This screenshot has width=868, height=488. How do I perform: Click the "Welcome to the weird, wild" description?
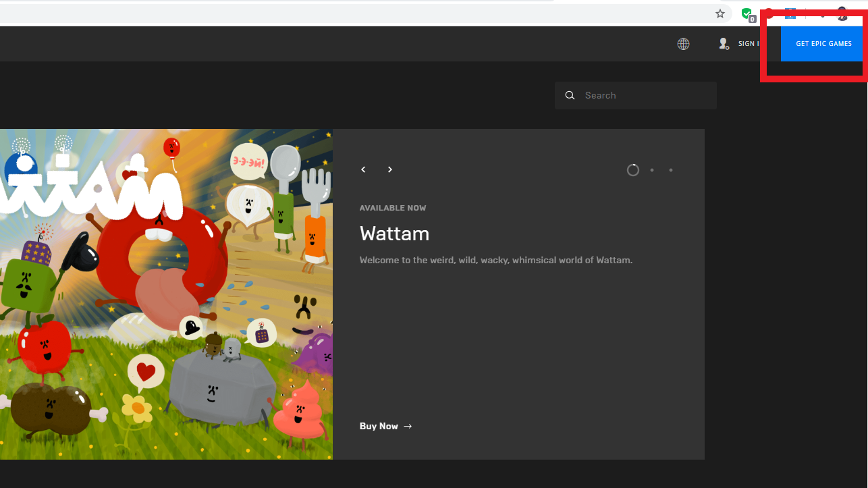point(496,260)
